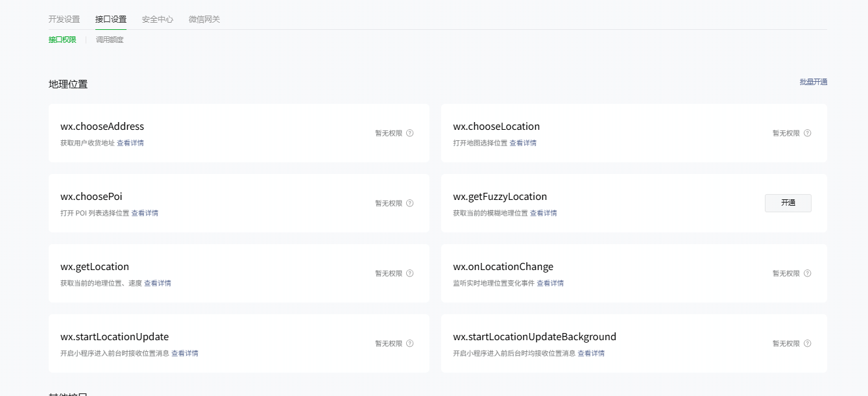The height and width of the screenshot is (396, 868).
Task: Open the 安全中心 tab
Action: tap(158, 19)
